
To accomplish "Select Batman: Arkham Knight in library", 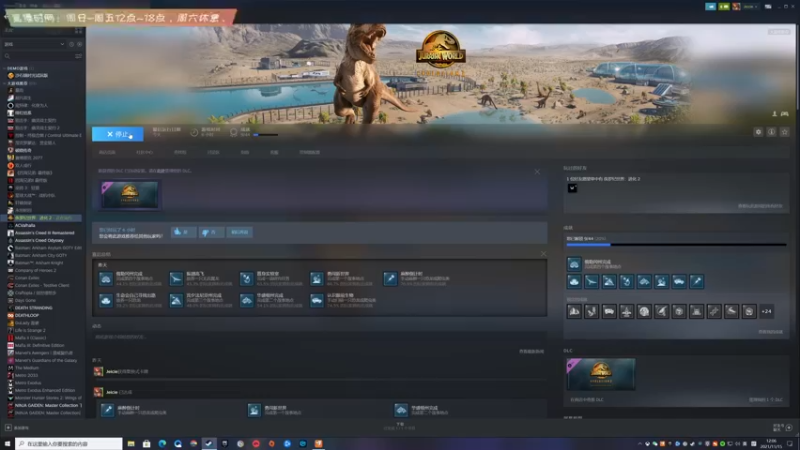I will tap(39, 263).
